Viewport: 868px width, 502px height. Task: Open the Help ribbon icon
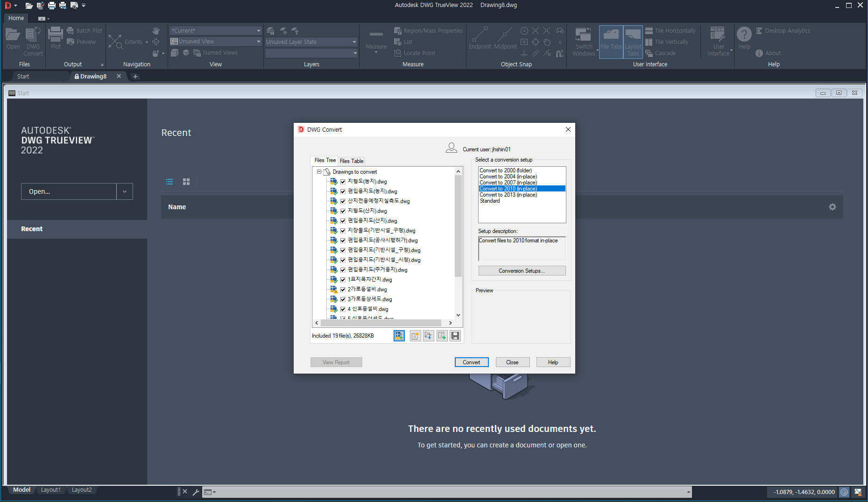click(x=744, y=38)
